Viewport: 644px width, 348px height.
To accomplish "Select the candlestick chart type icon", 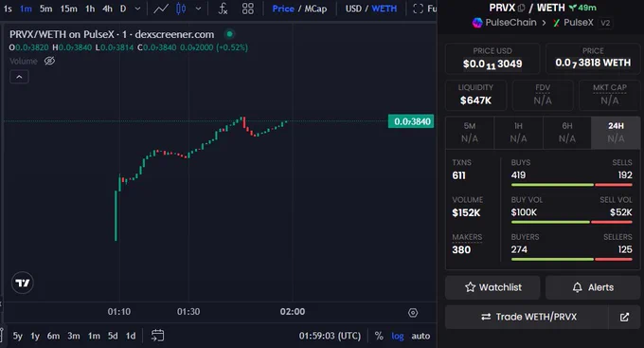I will pyautogui.click(x=181, y=9).
